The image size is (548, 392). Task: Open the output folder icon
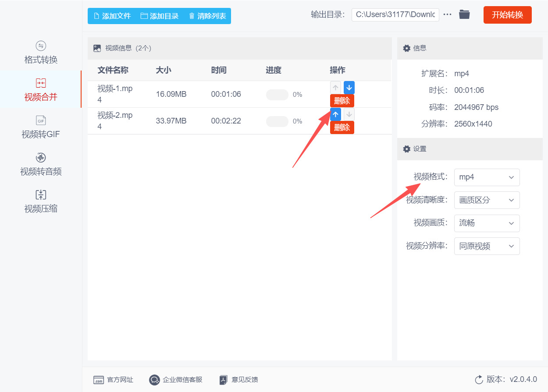(464, 14)
